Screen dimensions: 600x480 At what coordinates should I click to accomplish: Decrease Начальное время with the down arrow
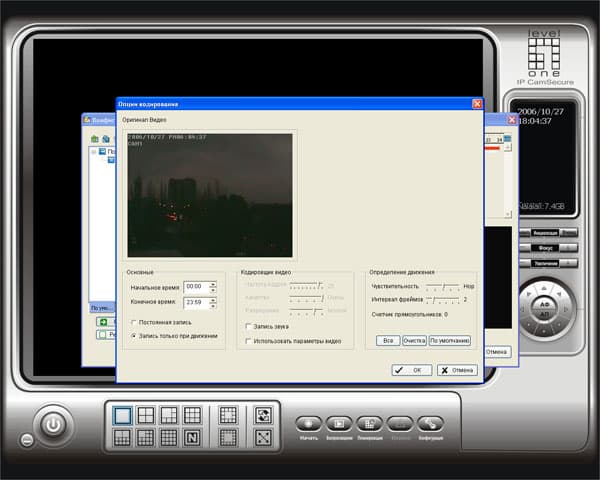point(213,290)
